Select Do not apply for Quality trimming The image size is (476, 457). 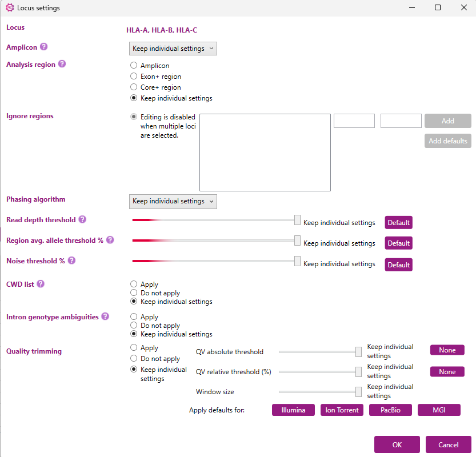click(134, 359)
